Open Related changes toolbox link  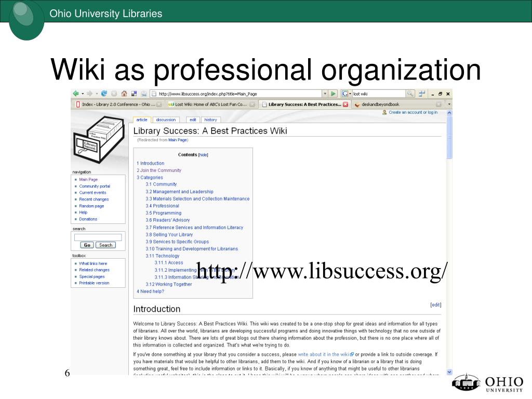[95, 270]
